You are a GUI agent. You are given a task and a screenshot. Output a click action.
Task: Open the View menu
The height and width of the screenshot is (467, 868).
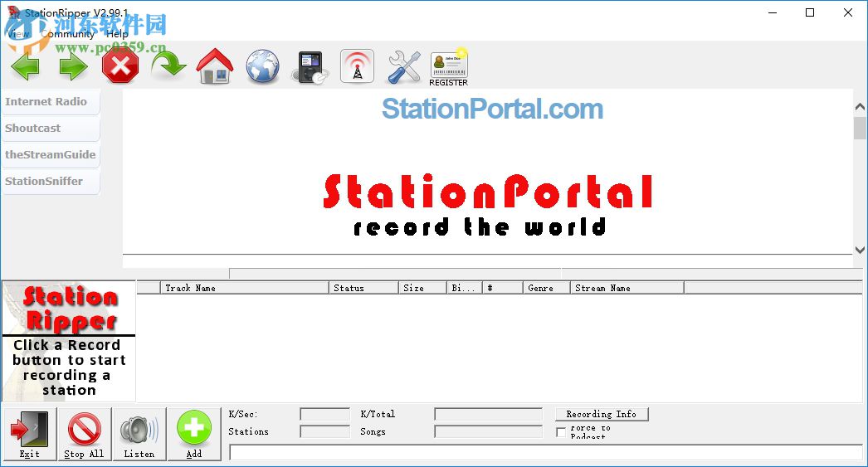coord(18,34)
